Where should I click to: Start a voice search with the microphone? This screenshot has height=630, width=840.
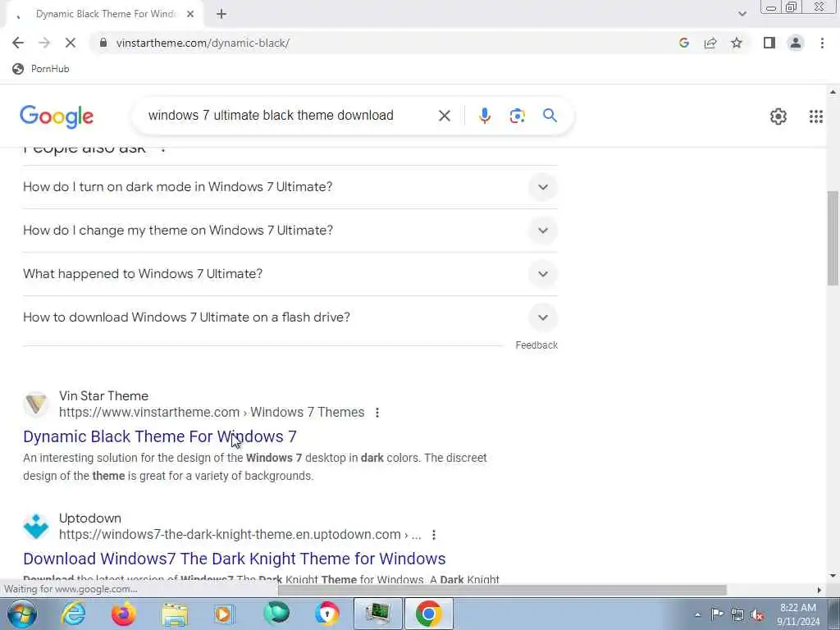pyautogui.click(x=484, y=116)
